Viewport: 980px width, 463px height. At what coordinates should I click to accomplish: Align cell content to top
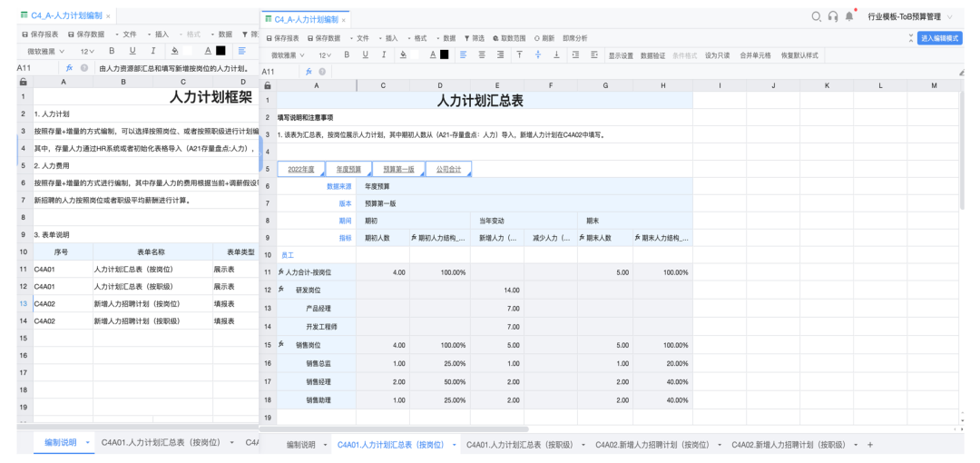click(x=519, y=55)
